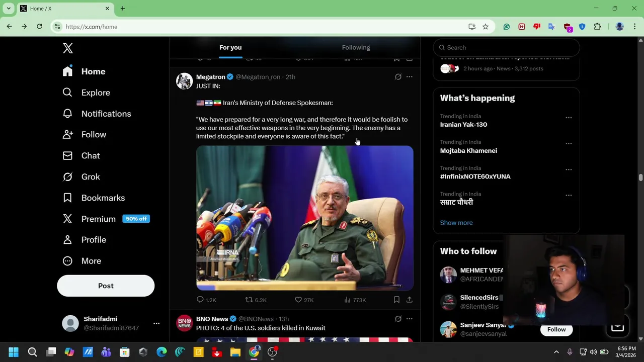Show hidden system tray icons
Viewport: 644px width, 362px height.
(556, 352)
